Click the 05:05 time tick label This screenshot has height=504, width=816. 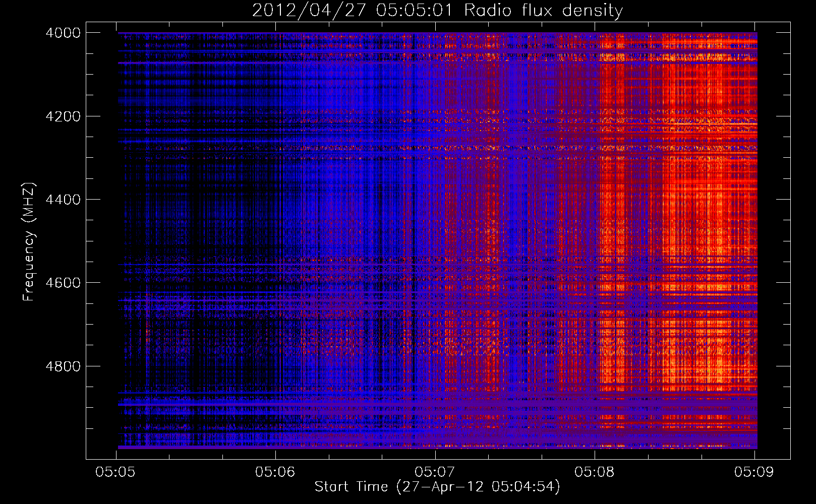click(x=115, y=472)
